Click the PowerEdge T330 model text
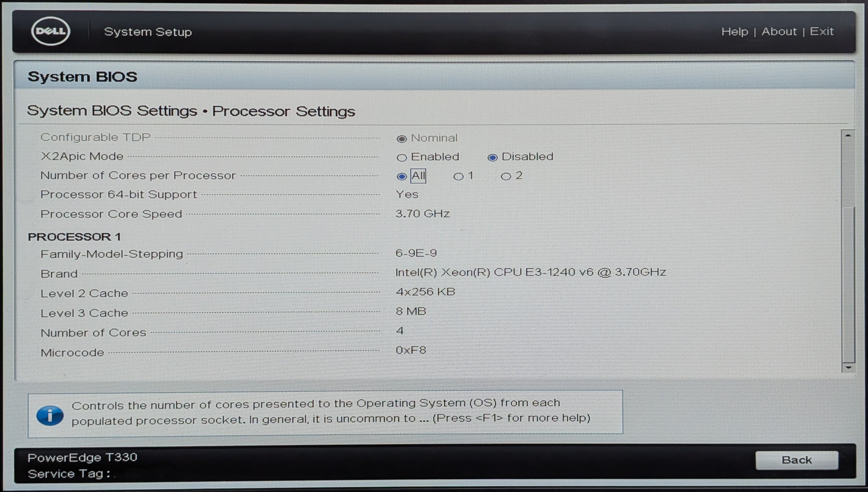 (83, 458)
